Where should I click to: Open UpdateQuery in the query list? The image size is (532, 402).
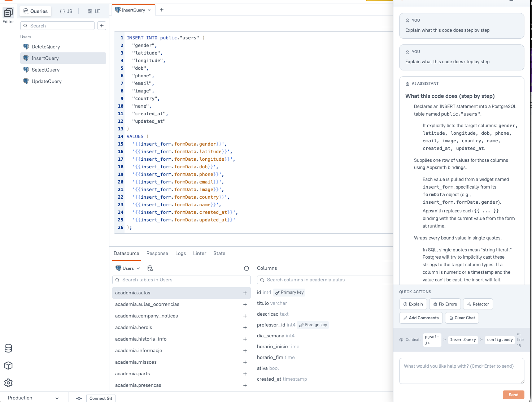(63, 81)
